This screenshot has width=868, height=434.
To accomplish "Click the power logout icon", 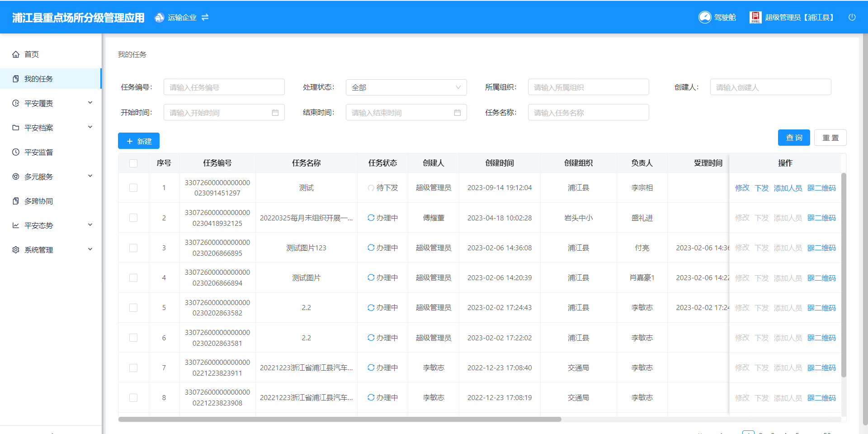I will pos(852,17).
